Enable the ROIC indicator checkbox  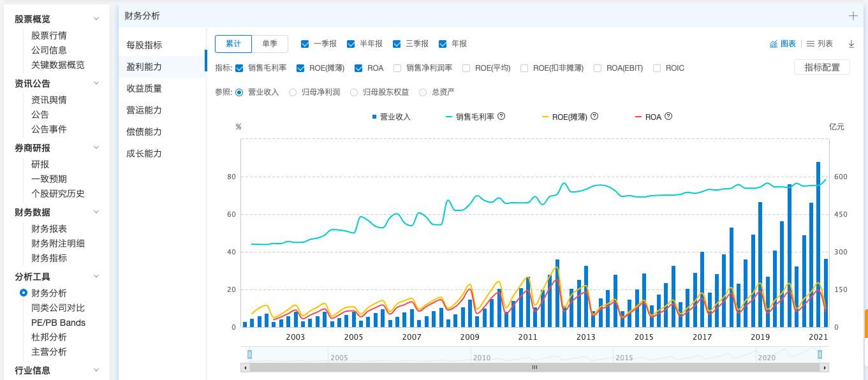657,68
